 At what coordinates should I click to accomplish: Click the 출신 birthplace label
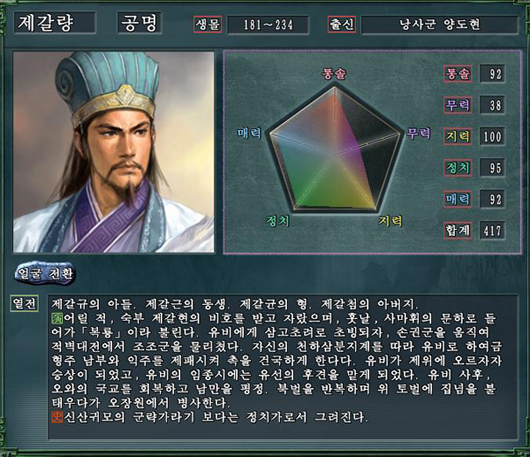[341, 24]
